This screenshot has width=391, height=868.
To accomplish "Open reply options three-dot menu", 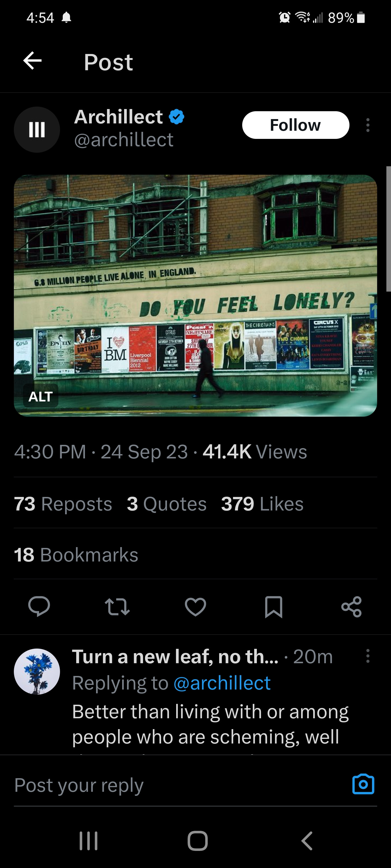I will [x=368, y=656].
